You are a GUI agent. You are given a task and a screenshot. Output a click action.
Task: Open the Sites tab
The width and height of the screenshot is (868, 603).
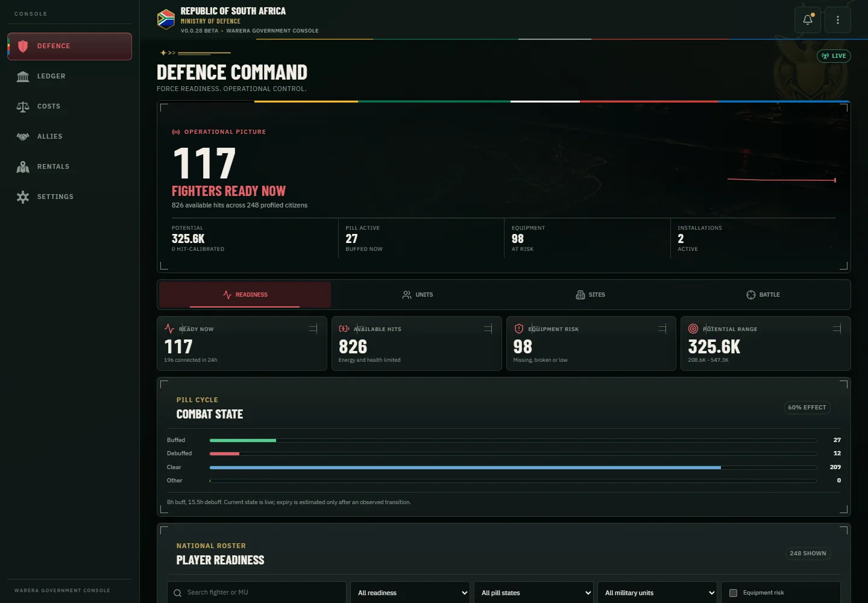(590, 295)
